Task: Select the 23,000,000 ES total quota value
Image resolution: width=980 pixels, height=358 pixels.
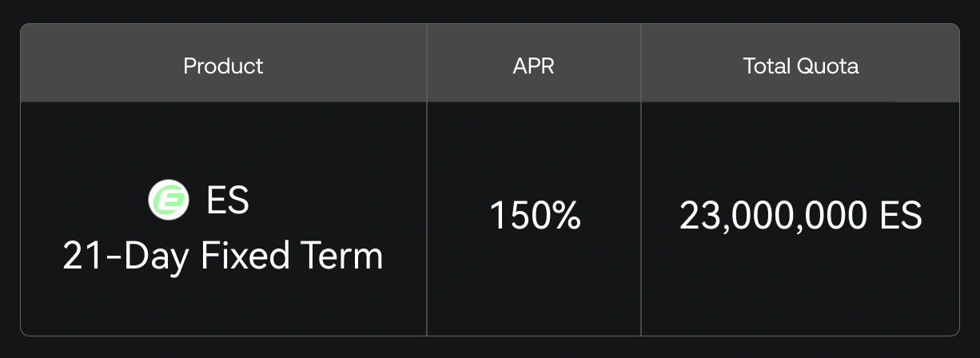Action: point(800,216)
